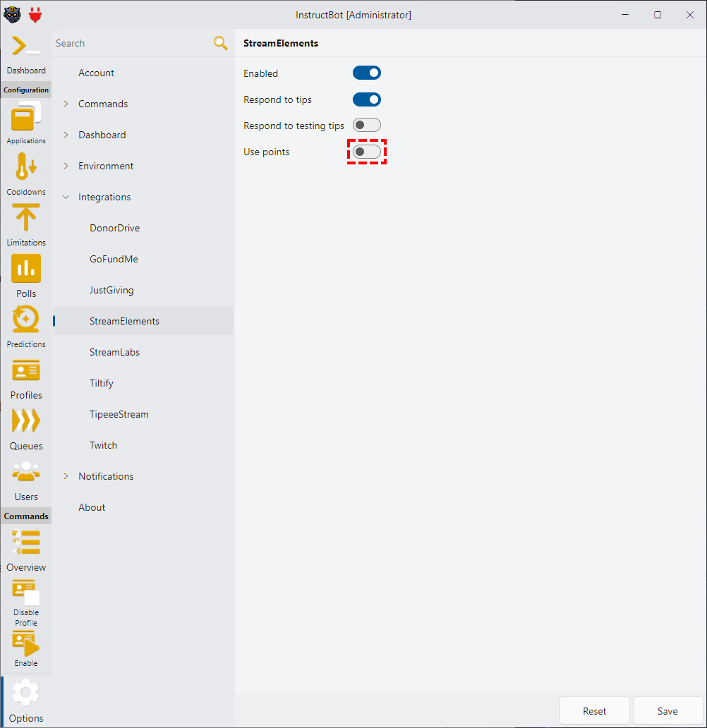The width and height of the screenshot is (707, 728).
Task: Close the InstructBot window
Action: (x=690, y=15)
